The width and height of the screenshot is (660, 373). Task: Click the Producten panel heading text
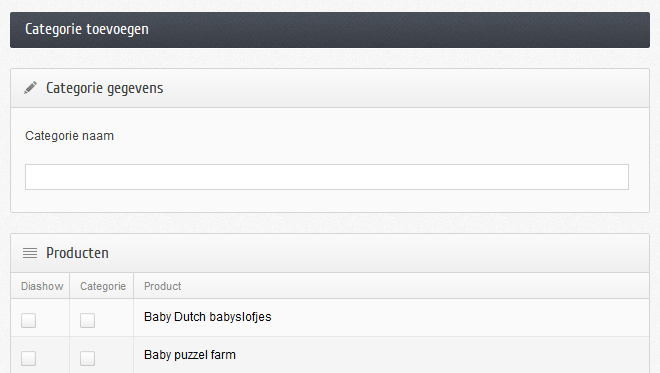tap(77, 253)
